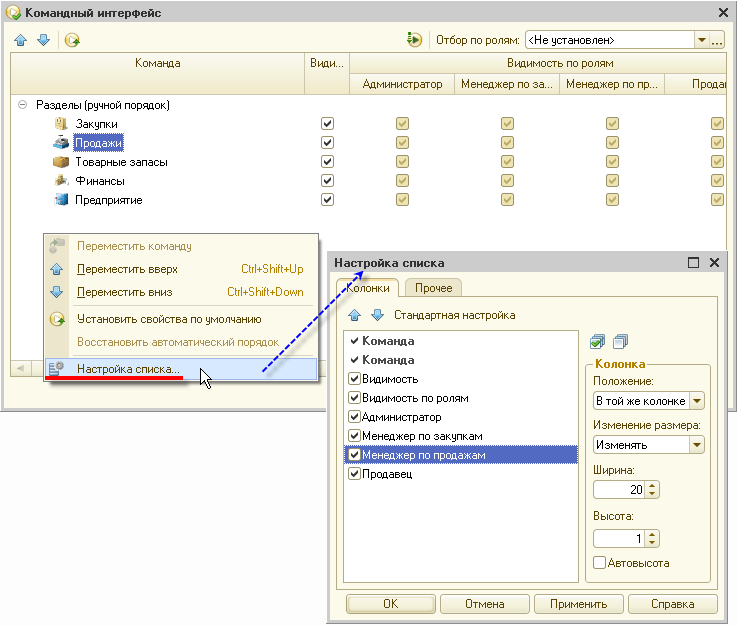Click the Закупки section icon
The width and height of the screenshot is (737, 626).
[x=61, y=124]
